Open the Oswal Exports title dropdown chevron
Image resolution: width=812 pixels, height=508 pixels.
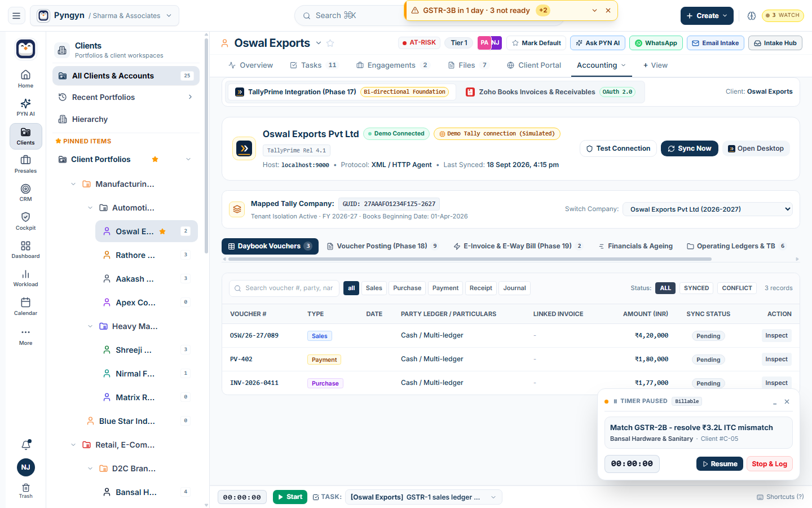(x=319, y=43)
